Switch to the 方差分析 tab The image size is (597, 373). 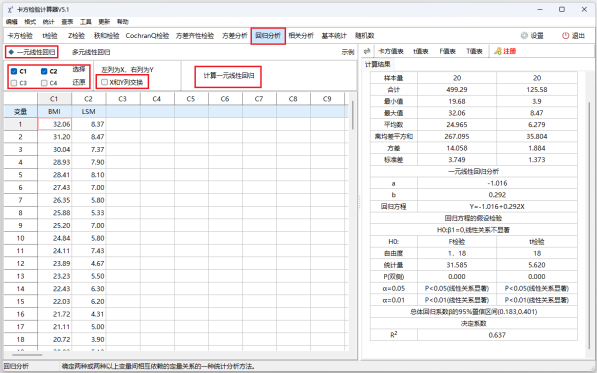pyautogui.click(x=235, y=36)
